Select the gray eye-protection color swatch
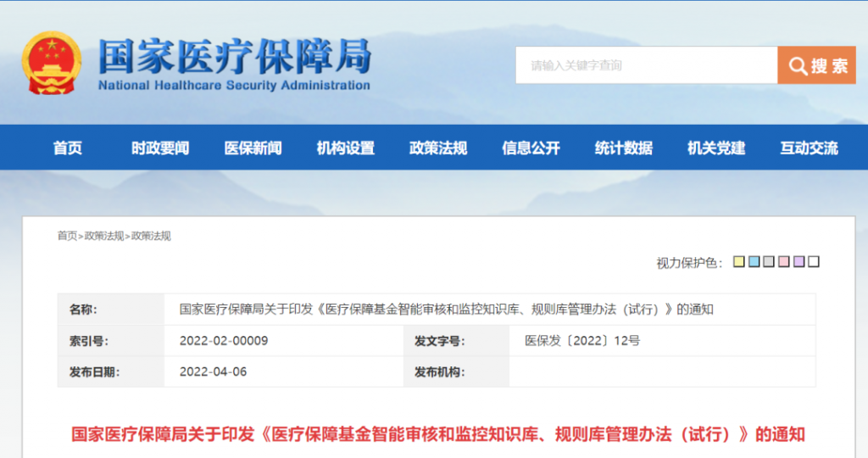 coord(769,261)
